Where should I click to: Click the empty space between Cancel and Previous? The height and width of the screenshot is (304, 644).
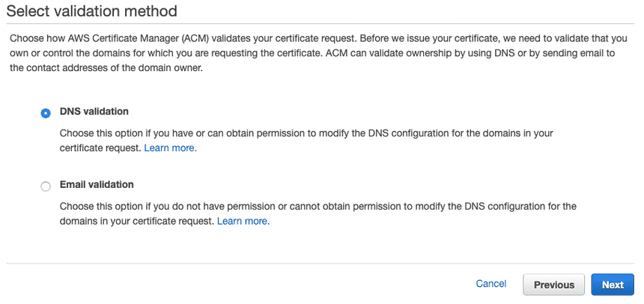pos(514,285)
